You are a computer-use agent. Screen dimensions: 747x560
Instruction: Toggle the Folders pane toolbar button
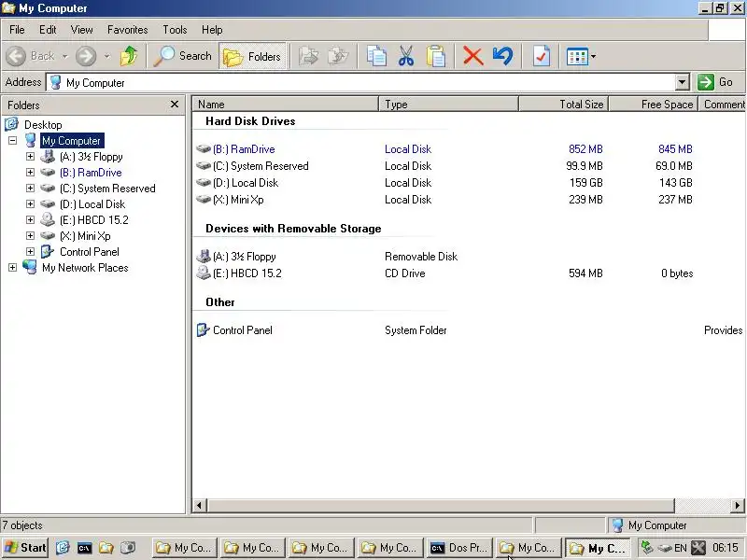point(252,56)
